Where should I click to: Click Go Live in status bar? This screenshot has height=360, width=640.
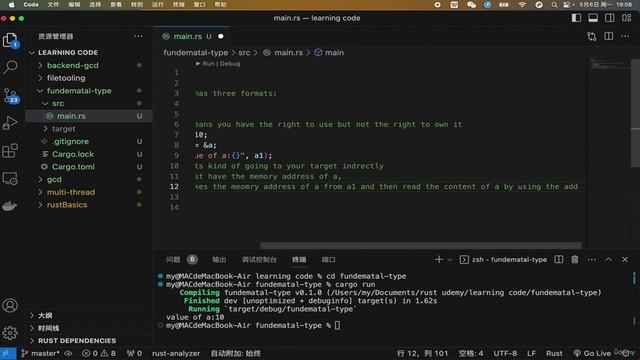[592, 353]
